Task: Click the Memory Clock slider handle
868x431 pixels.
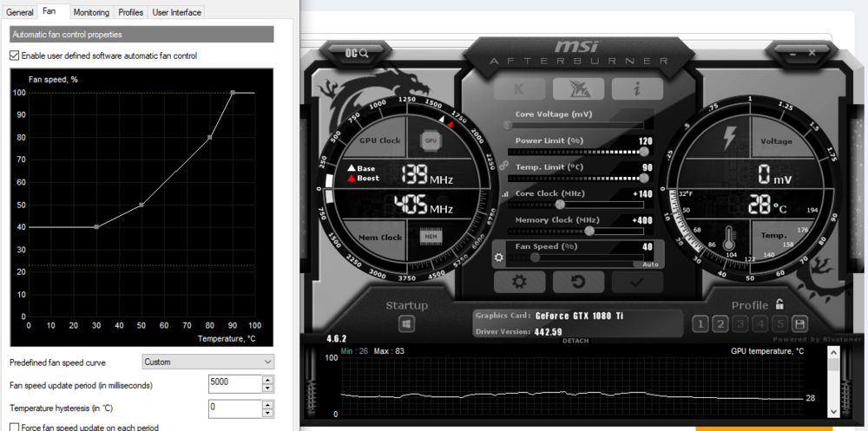Action: point(589,232)
